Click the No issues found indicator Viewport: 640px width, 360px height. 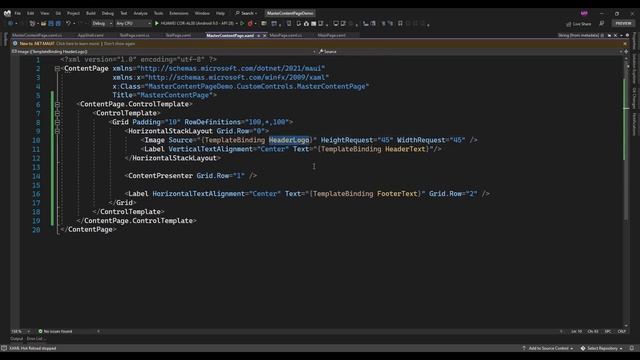click(x=55, y=331)
